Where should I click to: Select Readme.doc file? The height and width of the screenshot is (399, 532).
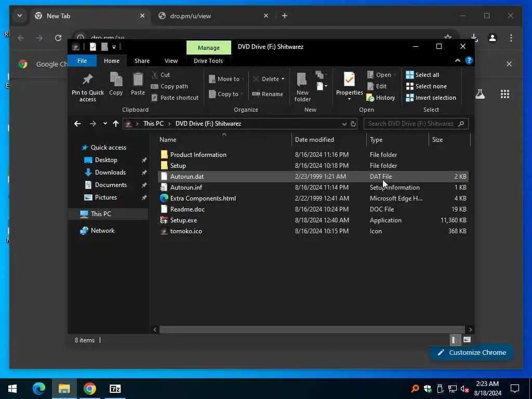click(x=312, y=209)
